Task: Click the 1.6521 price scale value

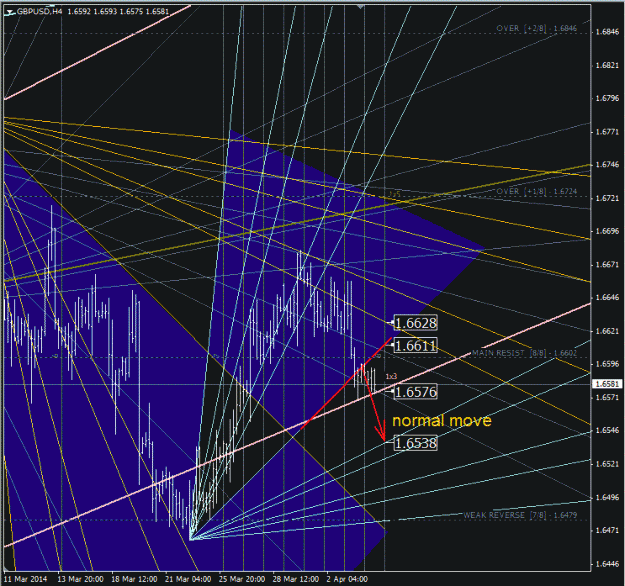Action: tap(607, 464)
